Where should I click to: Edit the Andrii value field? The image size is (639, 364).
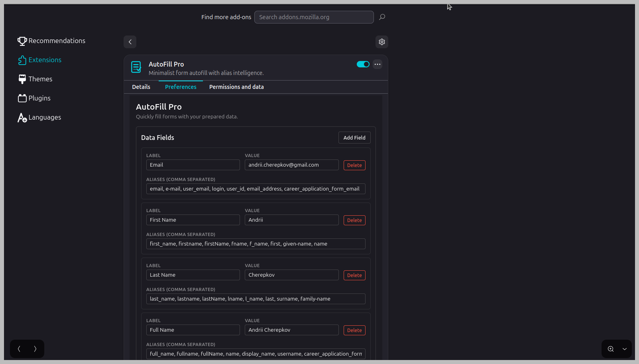pyautogui.click(x=292, y=220)
